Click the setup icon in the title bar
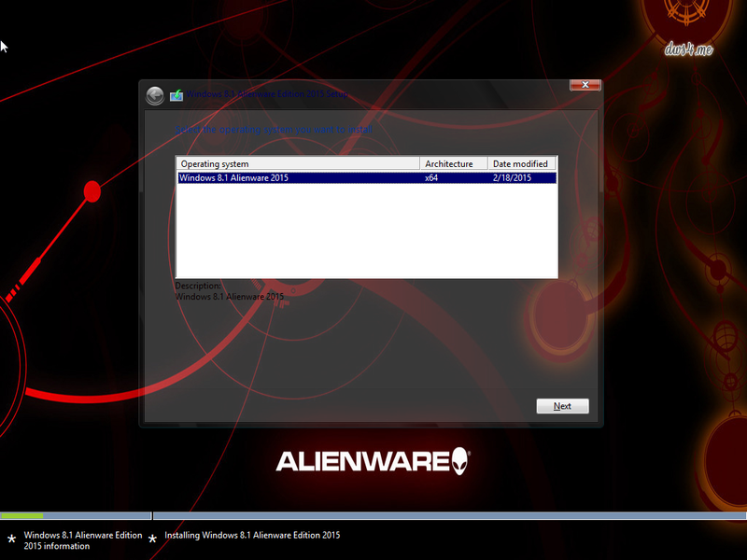This screenshot has height=560, width=747. point(176,95)
